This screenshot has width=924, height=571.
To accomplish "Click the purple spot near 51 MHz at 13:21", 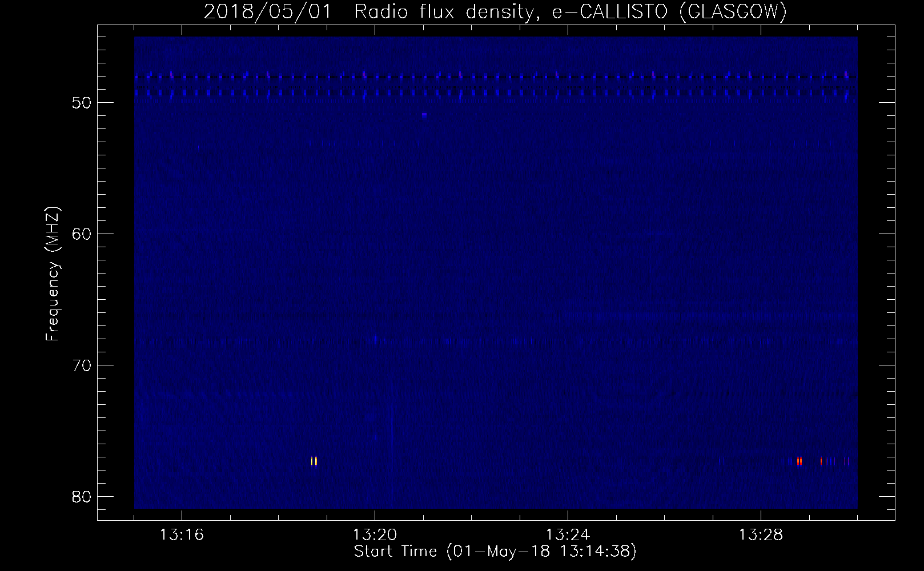I will pyautogui.click(x=424, y=115).
